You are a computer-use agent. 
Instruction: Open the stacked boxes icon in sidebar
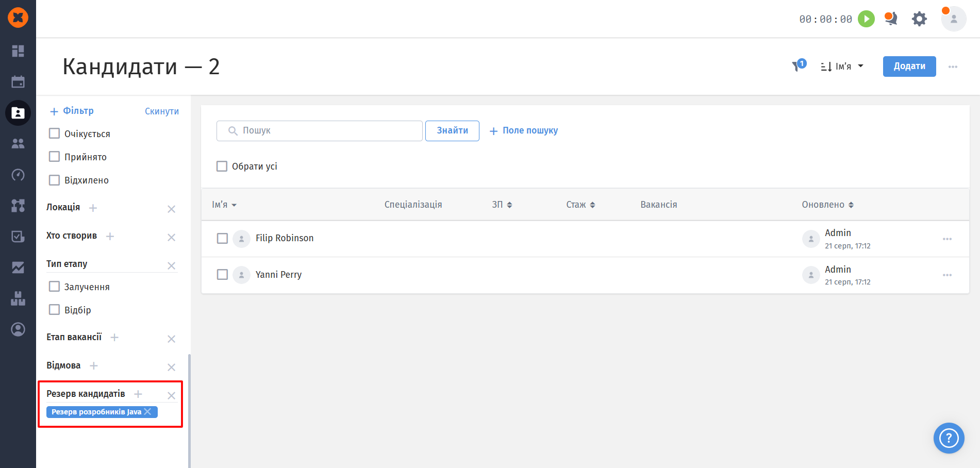point(18,298)
